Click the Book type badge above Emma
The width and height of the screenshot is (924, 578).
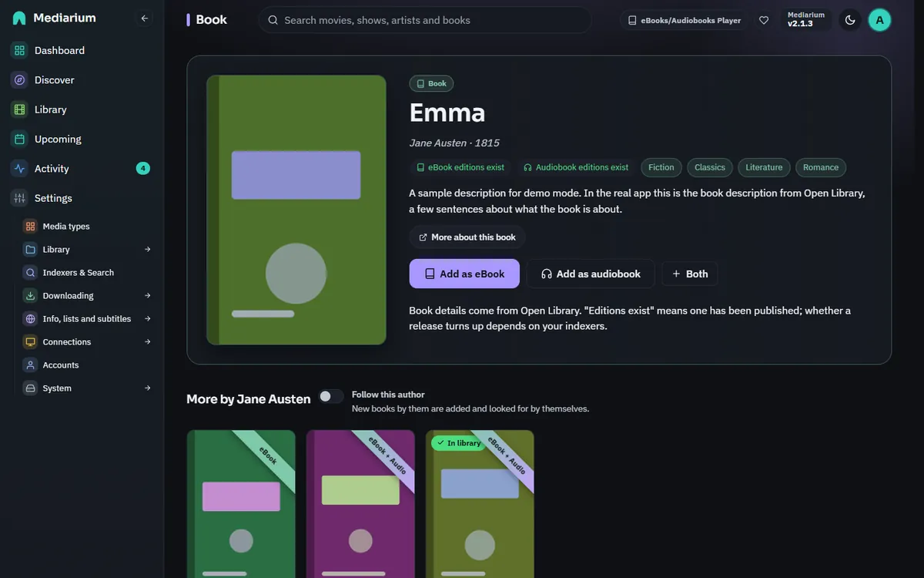[431, 83]
